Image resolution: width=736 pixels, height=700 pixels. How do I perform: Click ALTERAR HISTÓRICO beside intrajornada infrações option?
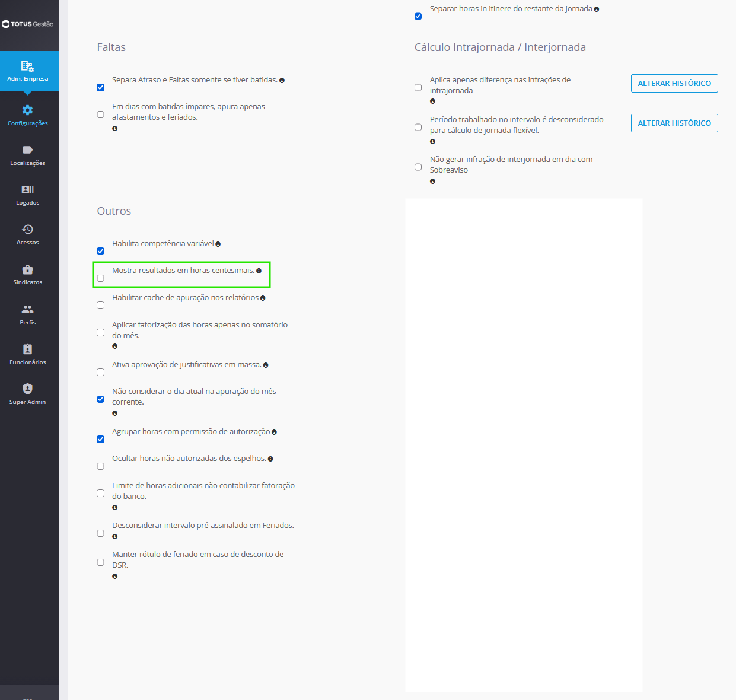coord(674,84)
